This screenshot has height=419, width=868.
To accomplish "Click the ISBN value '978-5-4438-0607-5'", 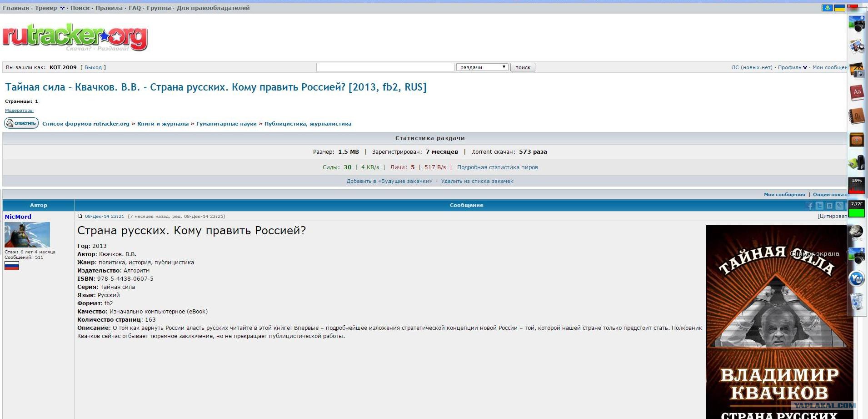I will (125, 279).
